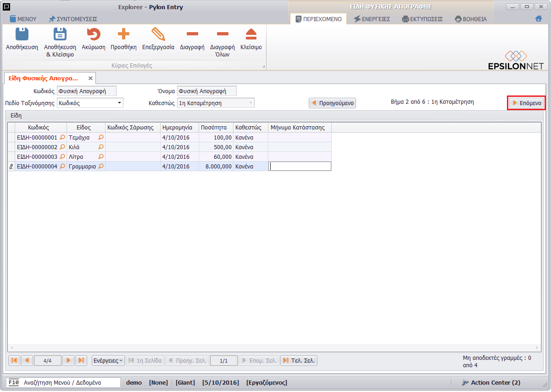
Task: Expand Ενέργειες dropdown at bottom
Action: click(x=108, y=360)
